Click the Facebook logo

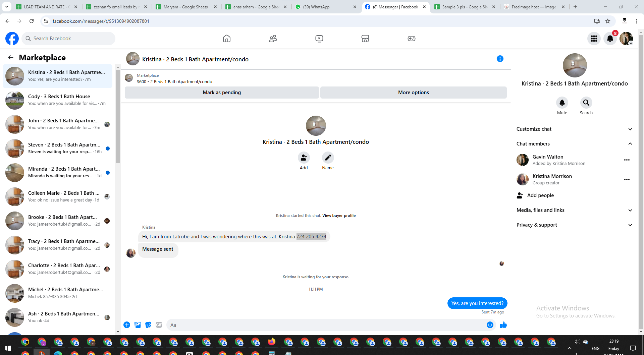(12, 39)
